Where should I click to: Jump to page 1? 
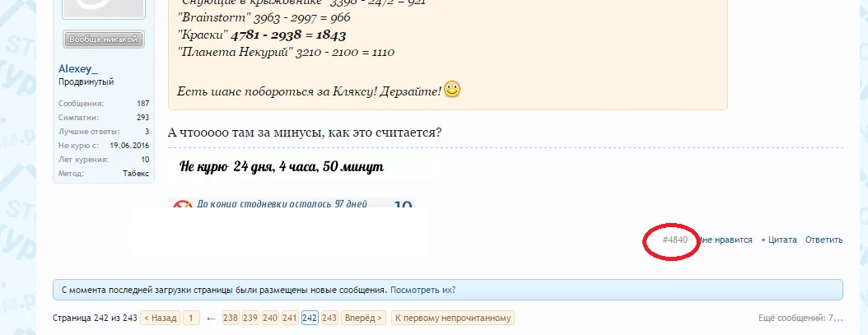[191, 318]
